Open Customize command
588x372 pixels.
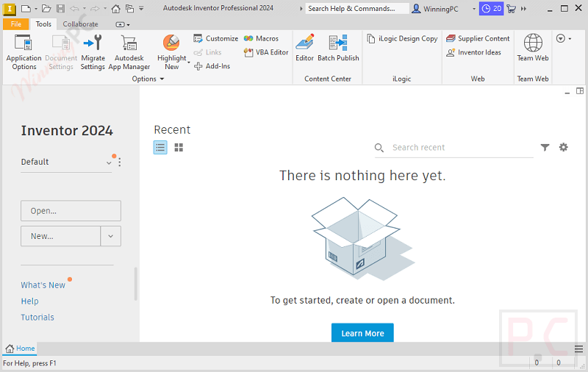pyautogui.click(x=215, y=38)
